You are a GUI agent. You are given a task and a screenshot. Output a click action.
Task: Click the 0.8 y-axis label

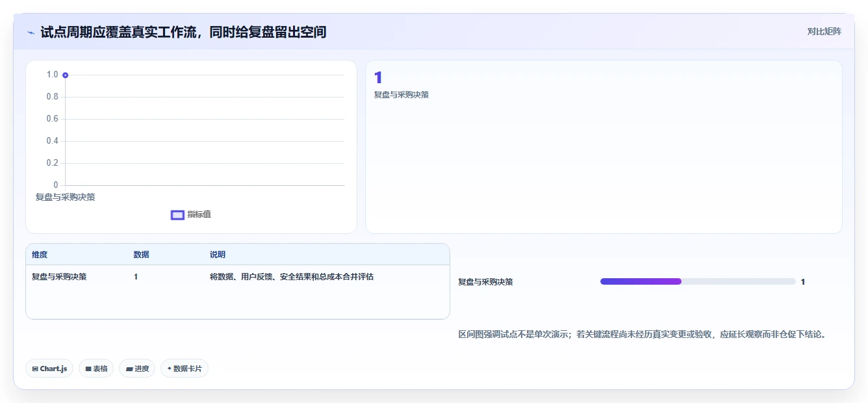point(52,97)
